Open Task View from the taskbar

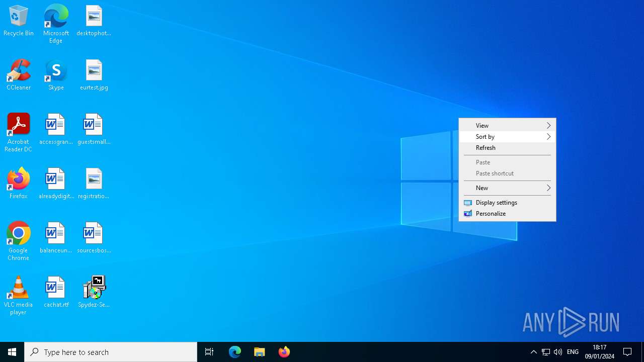(209, 352)
